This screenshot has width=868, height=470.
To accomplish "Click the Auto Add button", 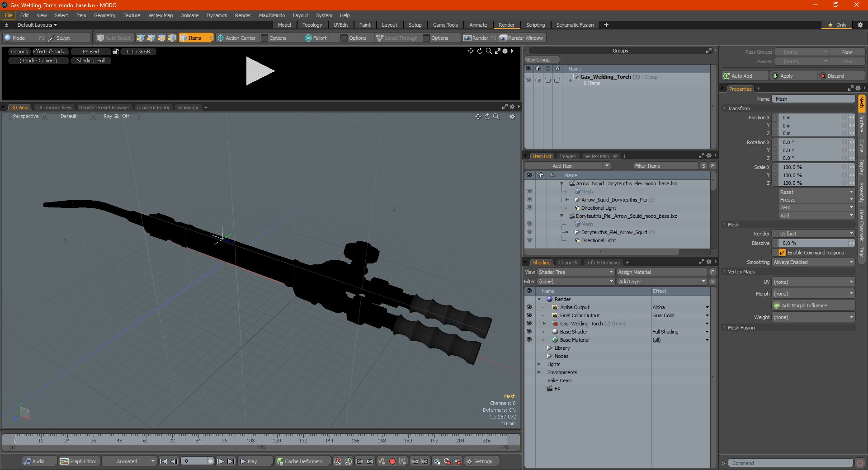I will coord(745,76).
